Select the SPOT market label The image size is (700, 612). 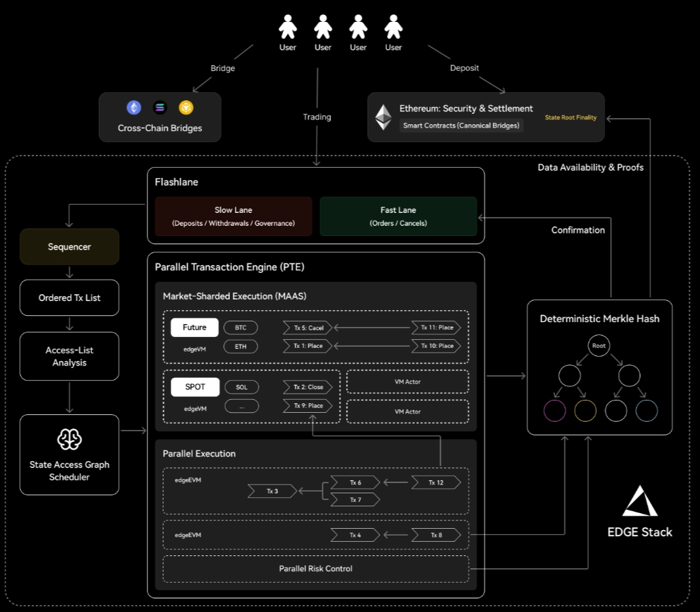tap(195, 387)
